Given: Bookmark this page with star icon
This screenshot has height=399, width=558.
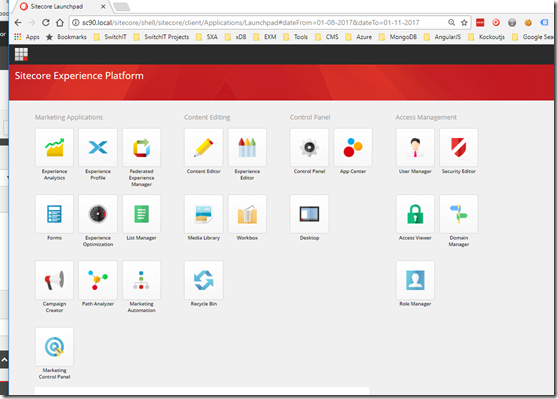Looking at the screenshot, I should pyautogui.click(x=464, y=22).
